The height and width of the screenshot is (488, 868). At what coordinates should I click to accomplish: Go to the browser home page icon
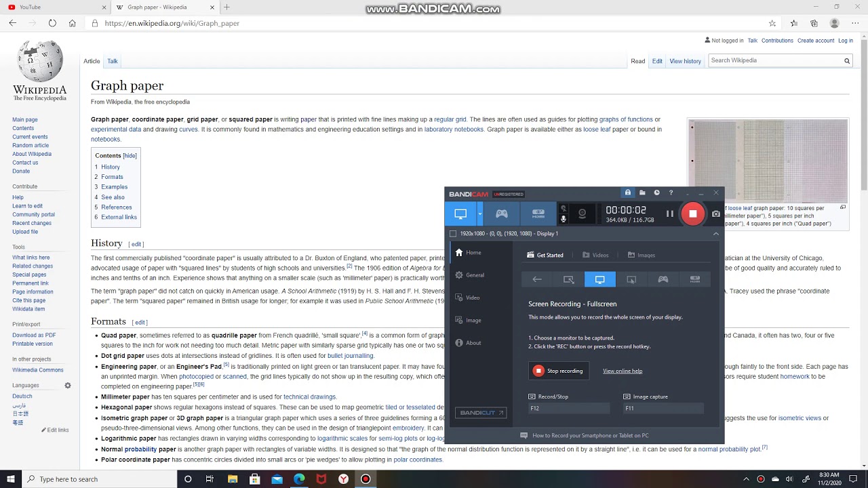(x=72, y=23)
